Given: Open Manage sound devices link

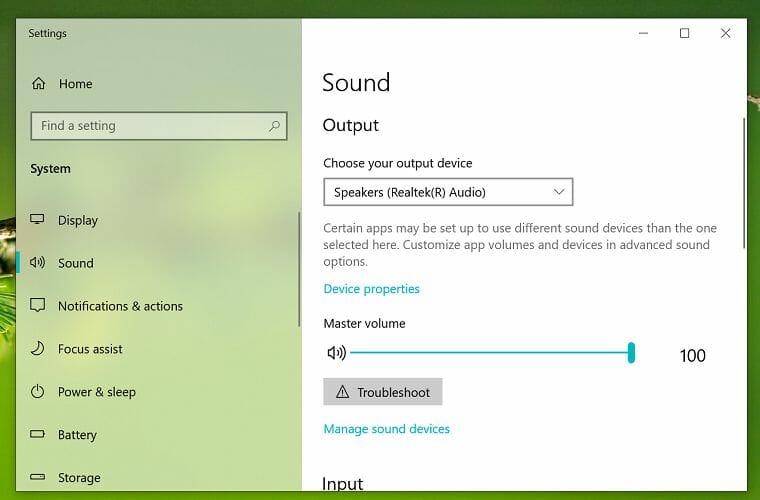Looking at the screenshot, I should (x=386, y=429).
